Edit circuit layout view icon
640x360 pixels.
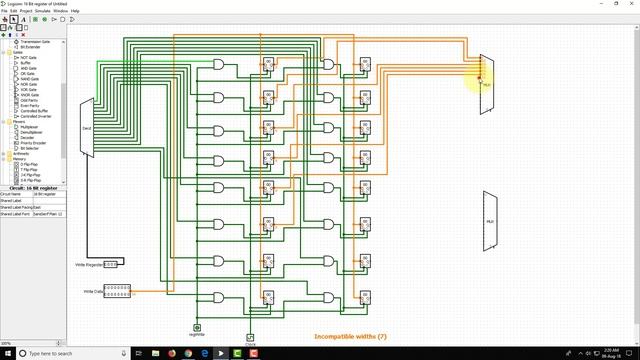(x=19, y=27)
